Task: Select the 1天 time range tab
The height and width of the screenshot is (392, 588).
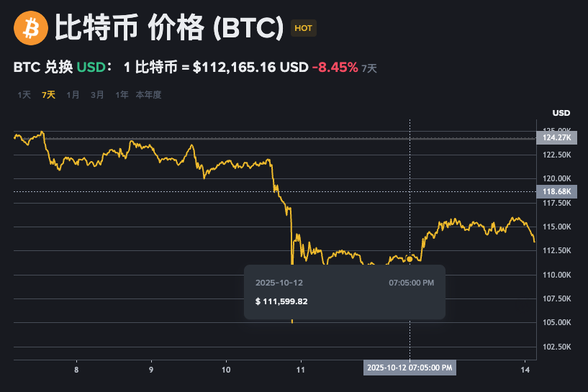Action: pos(24,94)
